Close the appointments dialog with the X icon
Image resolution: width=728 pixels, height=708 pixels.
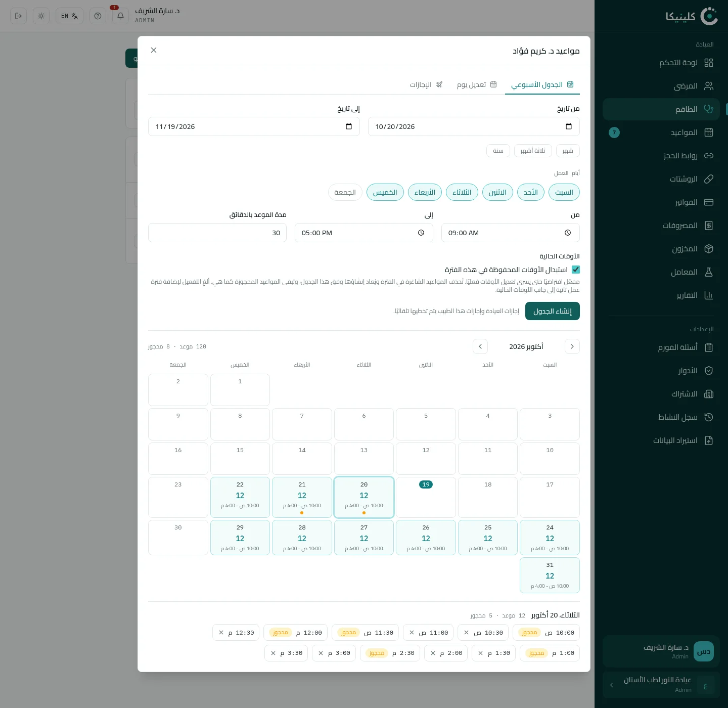coord(154,50)
